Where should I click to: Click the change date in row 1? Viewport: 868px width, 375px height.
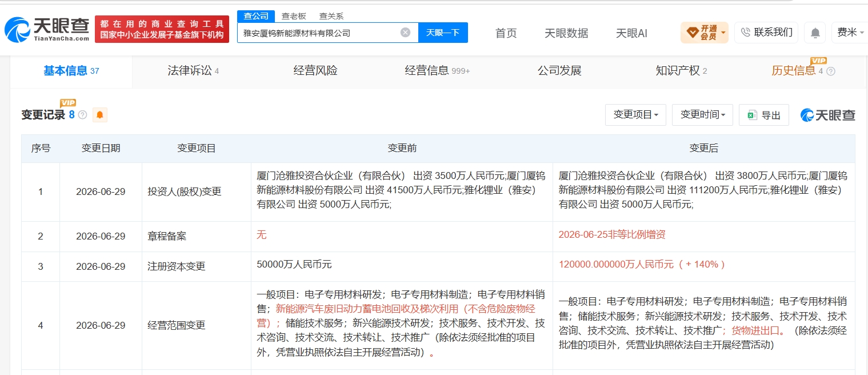[x=101, y=192]
